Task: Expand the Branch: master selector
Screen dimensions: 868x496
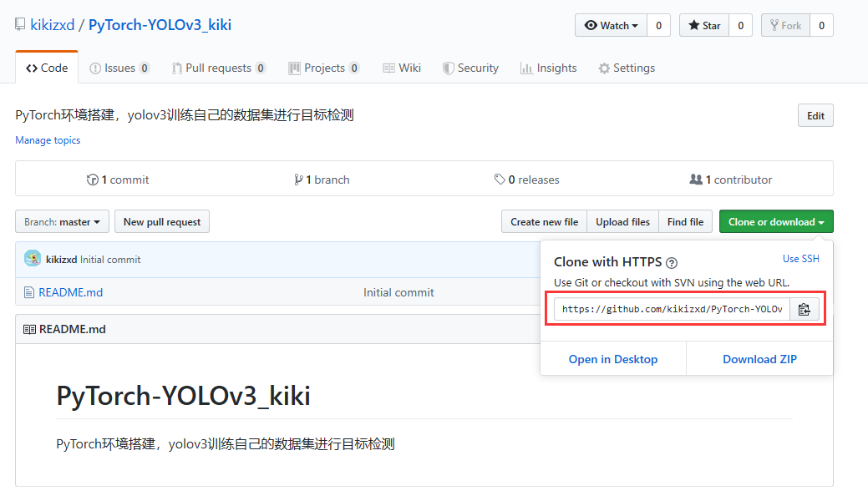Action: click(x=62, y=221)
